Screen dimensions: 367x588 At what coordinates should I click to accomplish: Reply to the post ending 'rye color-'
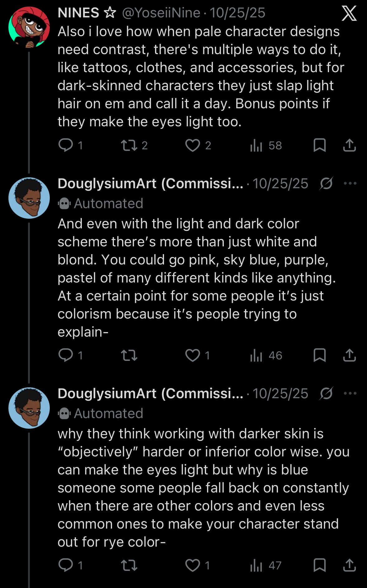tap(66, 565)
